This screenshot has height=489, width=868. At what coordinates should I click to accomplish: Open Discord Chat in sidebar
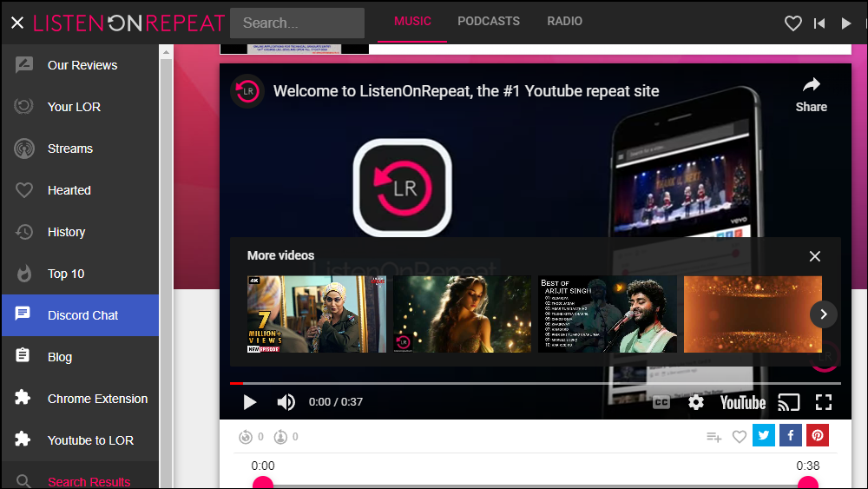(x=80, y=315)
